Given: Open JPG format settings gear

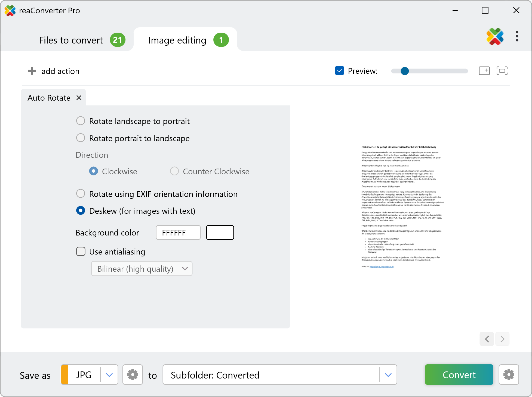Looking at the screenshot, I should pos(133,375).
